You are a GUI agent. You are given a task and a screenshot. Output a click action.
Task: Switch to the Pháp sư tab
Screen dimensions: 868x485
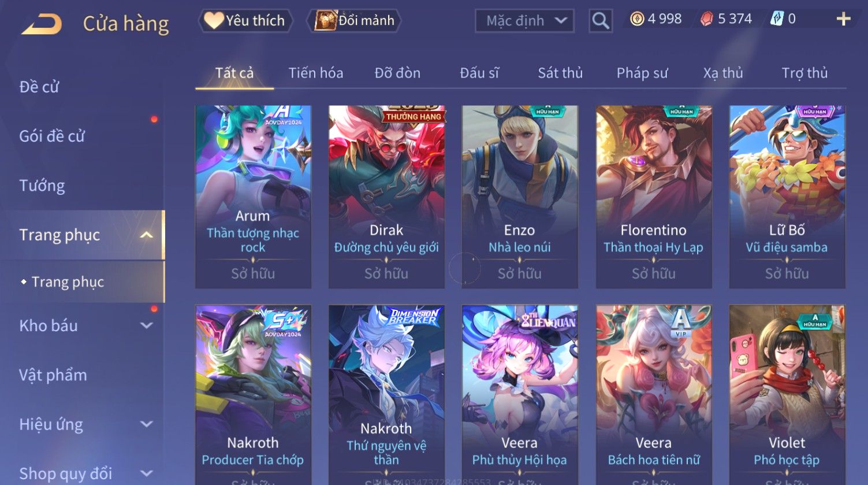click(x=642, y=73)
